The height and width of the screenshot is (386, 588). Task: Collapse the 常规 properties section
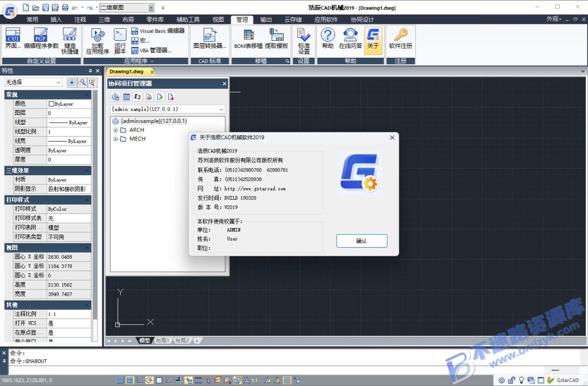[x=87, y=95]
